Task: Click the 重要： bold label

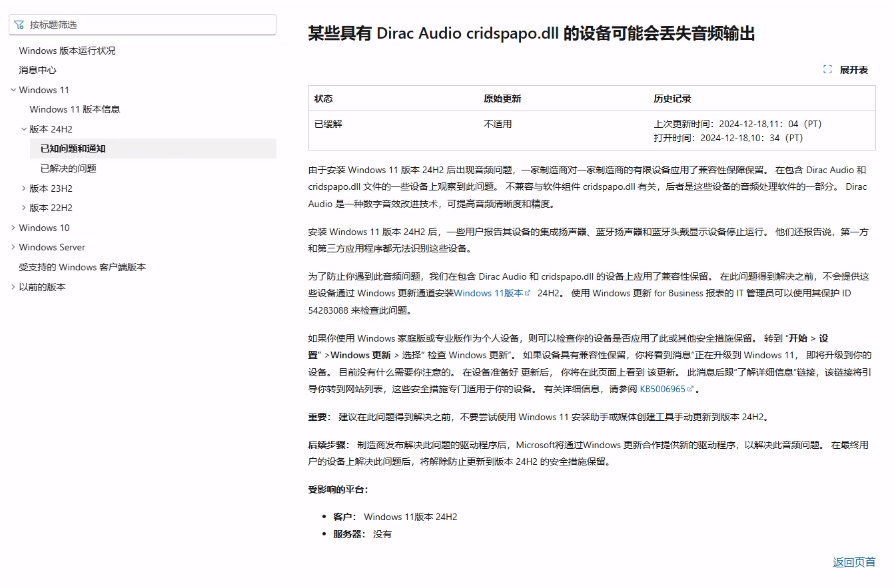Action: pyautogui.click(x=320, y=417)
